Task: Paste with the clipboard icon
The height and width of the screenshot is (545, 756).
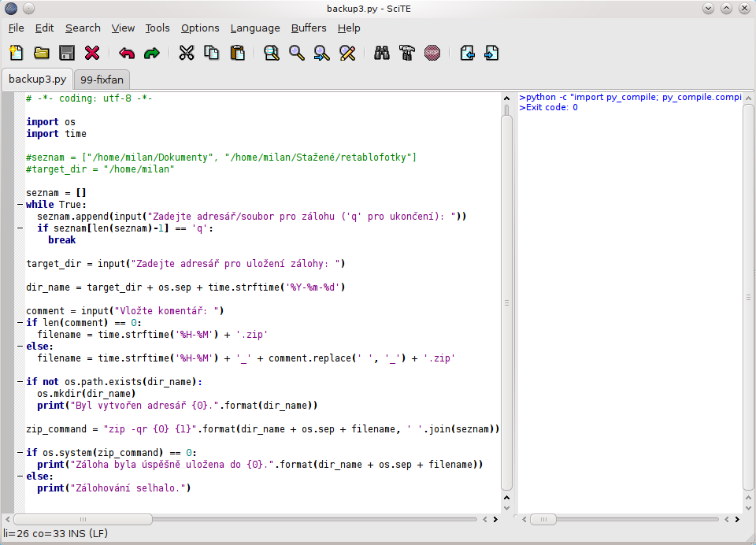Action: (237, 53)
